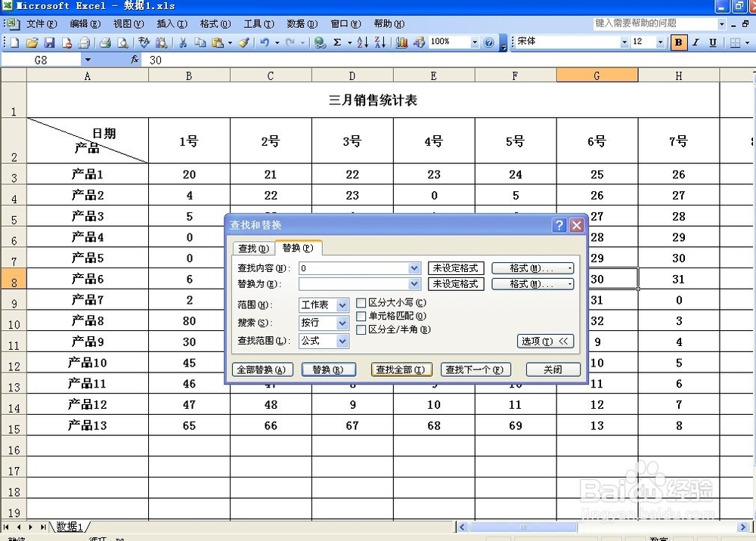756x541 pixels.
Task: Enable the 单元格匹配 checkbox
Action: tap(361, 316)
